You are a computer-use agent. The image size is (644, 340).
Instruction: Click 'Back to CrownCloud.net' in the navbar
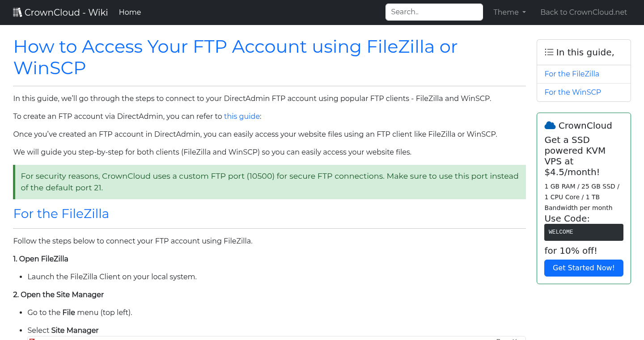click(584, 12)
